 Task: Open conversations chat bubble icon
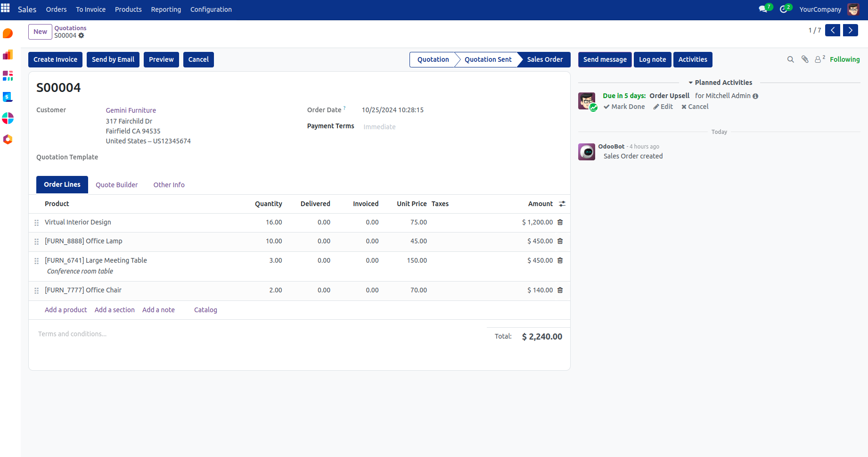763,9
